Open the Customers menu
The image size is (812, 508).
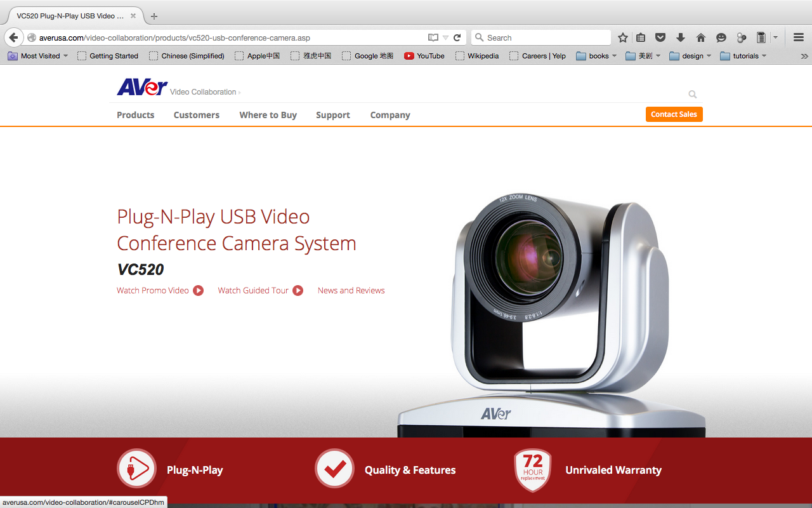click(197, 115)
